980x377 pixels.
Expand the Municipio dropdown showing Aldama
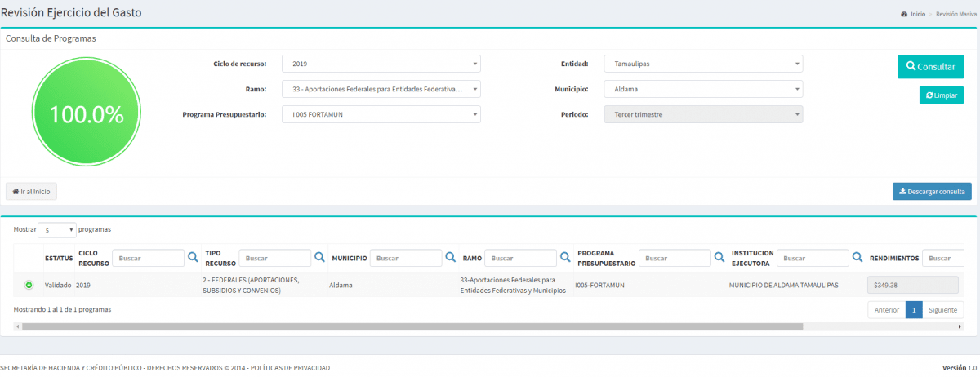tap(703, 89)
